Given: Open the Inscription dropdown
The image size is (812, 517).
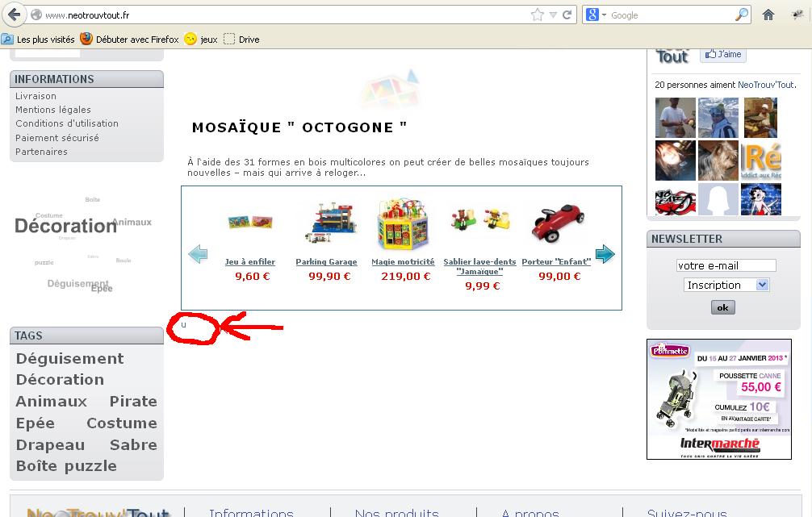Looking at the screenshot, I should coord(726,286).
